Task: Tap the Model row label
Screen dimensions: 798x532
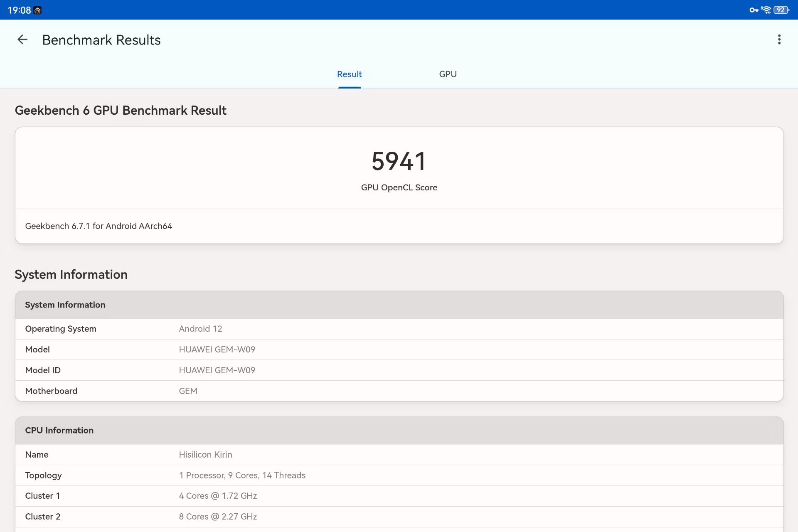Action: pyautogui.click(x=37, y=350)
